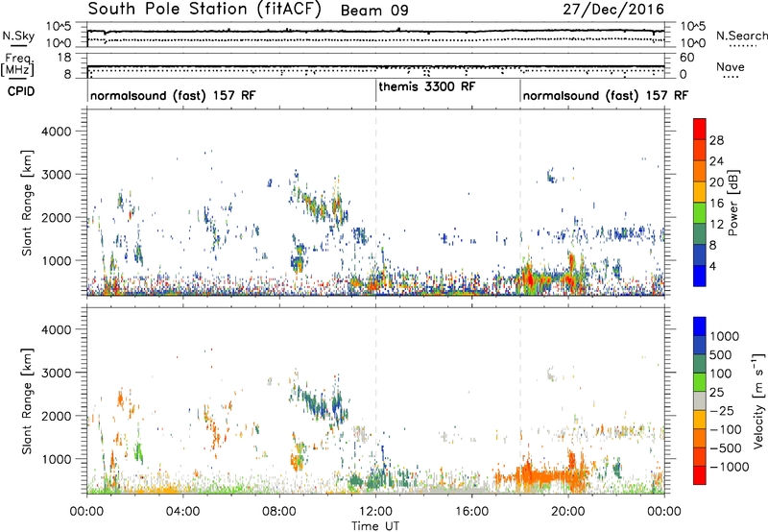
Task: Click the orange-red Velocity swatch from -500 to -1000
Action: coord(700,456)
